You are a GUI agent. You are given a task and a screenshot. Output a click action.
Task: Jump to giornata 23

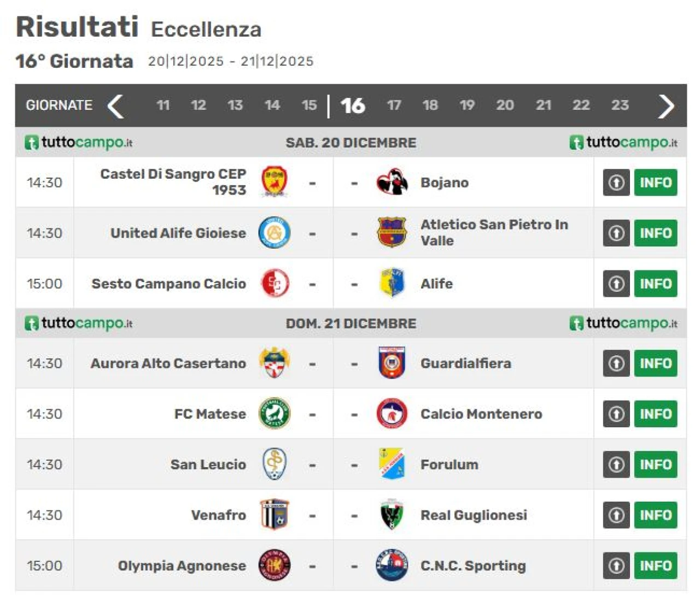pyautogui.click(x=620, y=105)
